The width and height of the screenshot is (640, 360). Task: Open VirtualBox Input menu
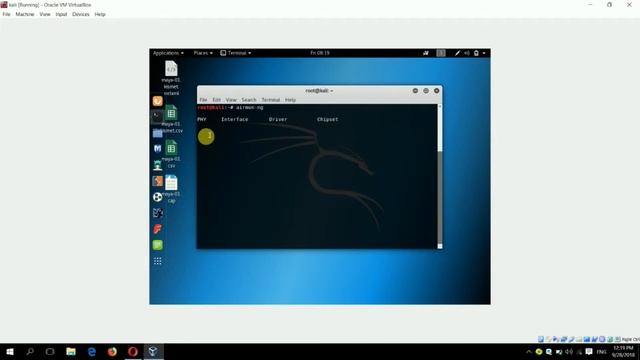tap(61, 14)
